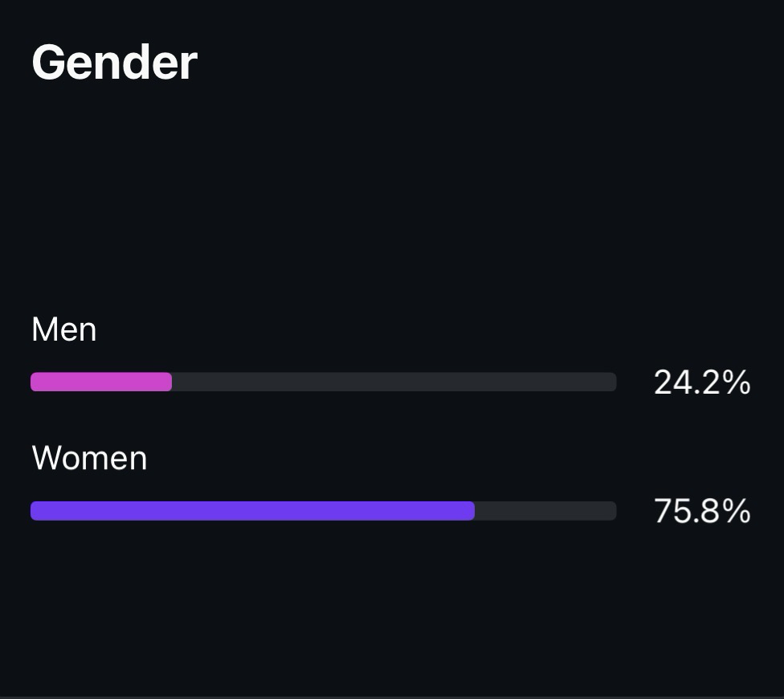Screen dimensions: 784x699
Task: Click the percent sign in 24.2%
Action: [737, 382]
